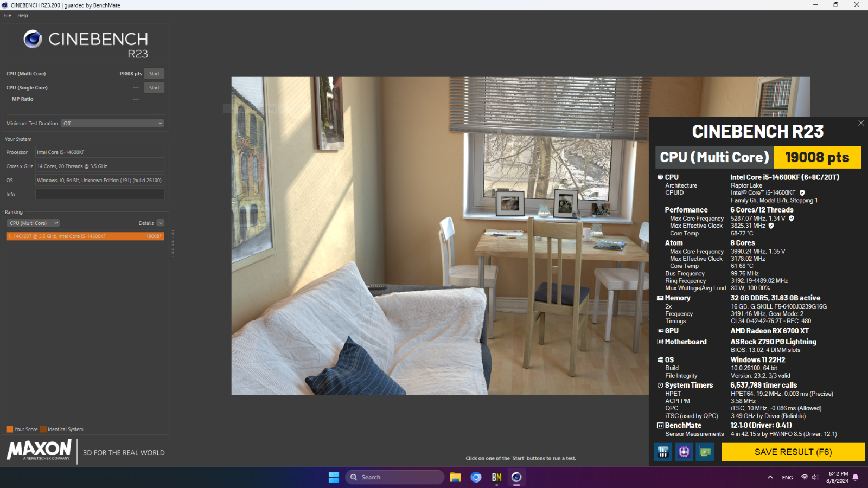Open HWiNFO sensor icon in result panel
Screen dimensions: 868x488
coord(663,452)
